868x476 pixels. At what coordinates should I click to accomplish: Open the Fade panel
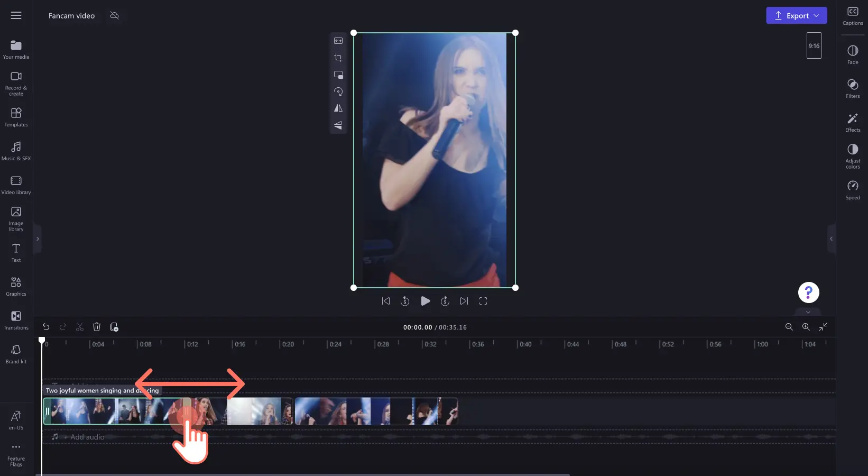[853, 55]
